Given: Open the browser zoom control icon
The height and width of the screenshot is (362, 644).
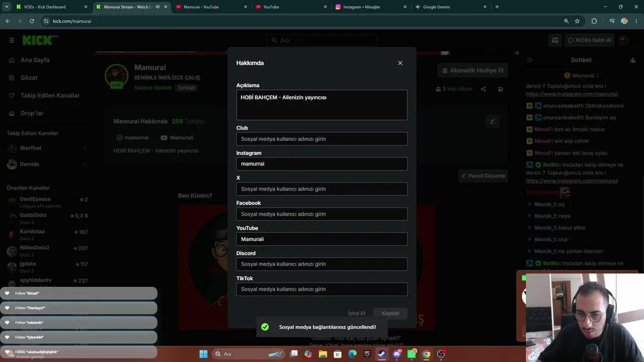Looking at the screenshot, I should point(566,21).
